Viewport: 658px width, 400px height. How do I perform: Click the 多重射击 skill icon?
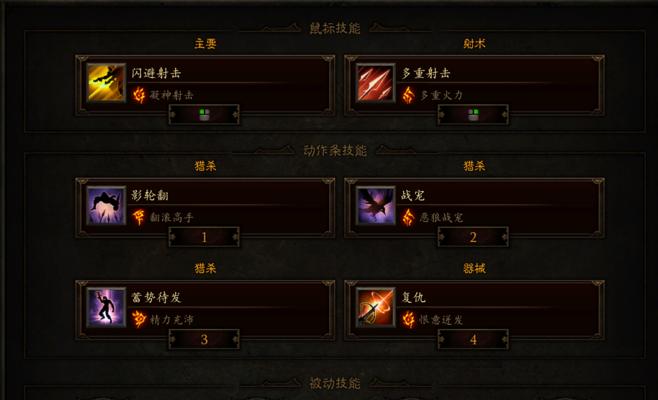pyautogui.click(x=375, y=83)
